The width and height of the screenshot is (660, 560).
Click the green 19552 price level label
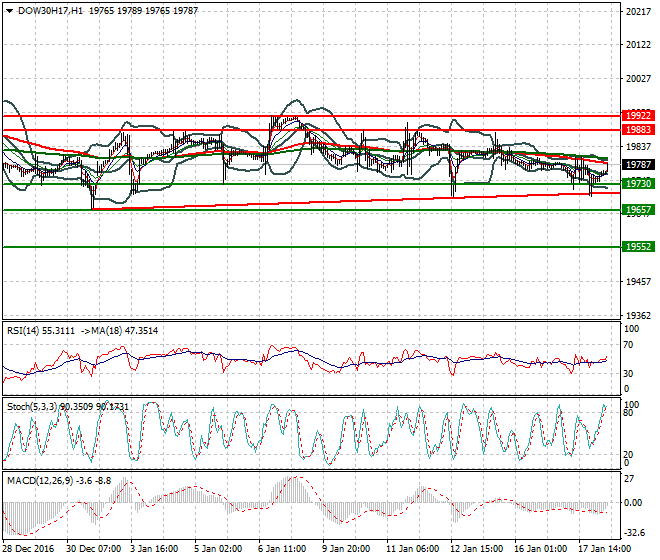[x=638, y=247]
